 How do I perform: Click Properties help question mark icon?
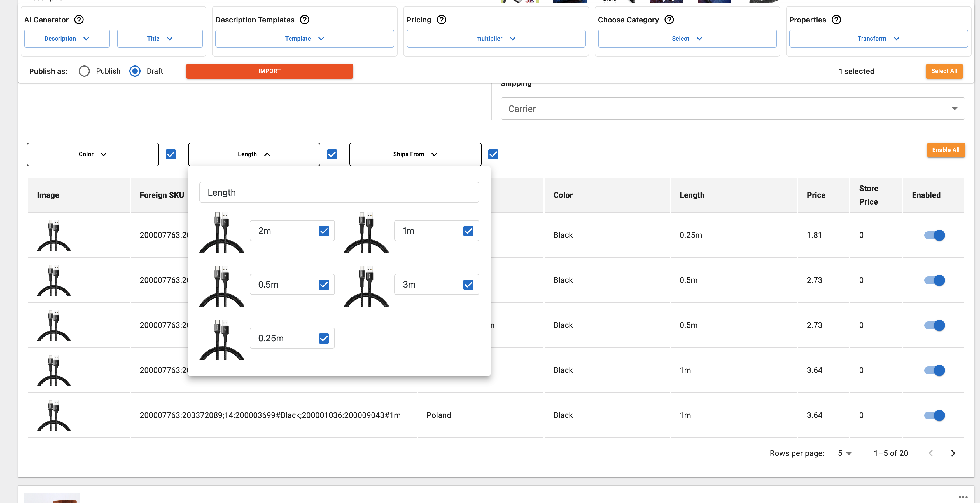(x=836, y=20)
